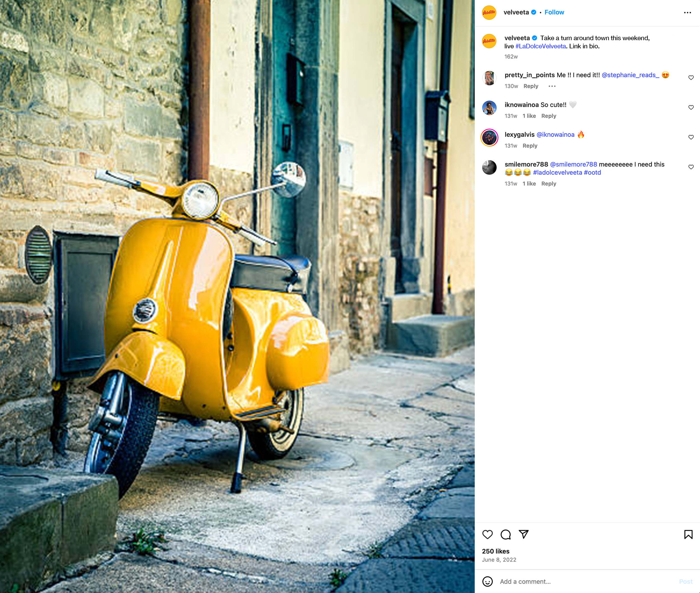
Task: Click Follow next to velveeta
Action: (x=554, y=12)
